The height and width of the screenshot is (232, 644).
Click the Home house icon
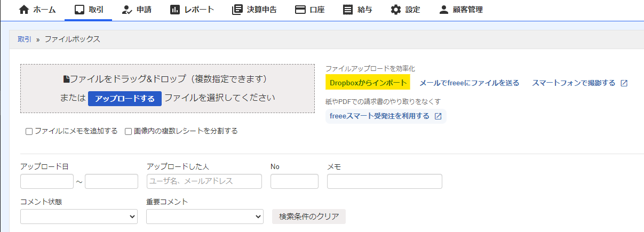(x=23, y=10)
